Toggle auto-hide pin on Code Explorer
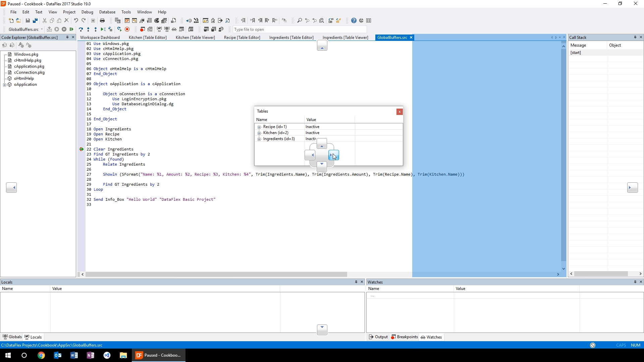The width and height of the screenshot is (644, 362). (67, 37)
